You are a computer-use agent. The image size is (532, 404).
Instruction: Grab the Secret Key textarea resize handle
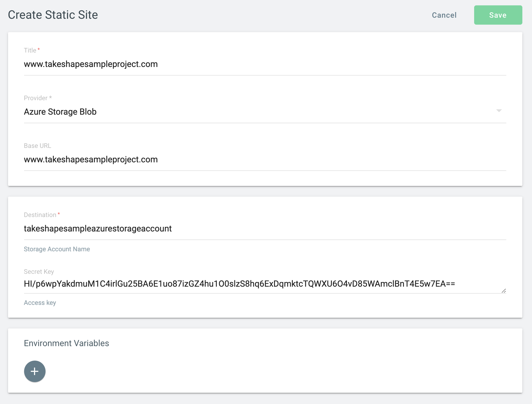click(504, 291)
